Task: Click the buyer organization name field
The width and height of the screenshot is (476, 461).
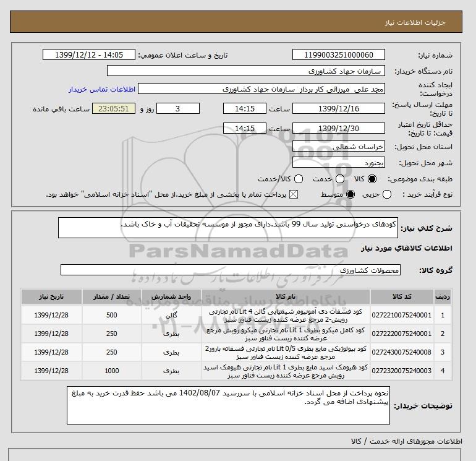Action: tap(246, 71)
